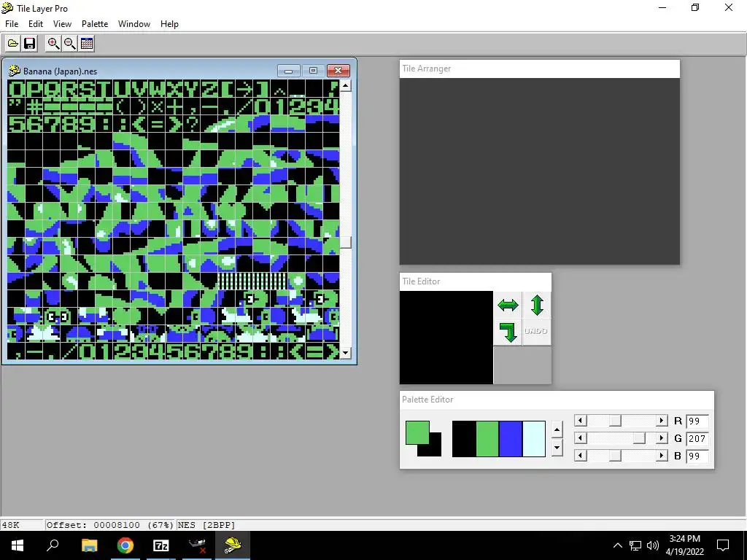The image size is (747, 560).
Task: Open the Palette menu
Action: 95,24
